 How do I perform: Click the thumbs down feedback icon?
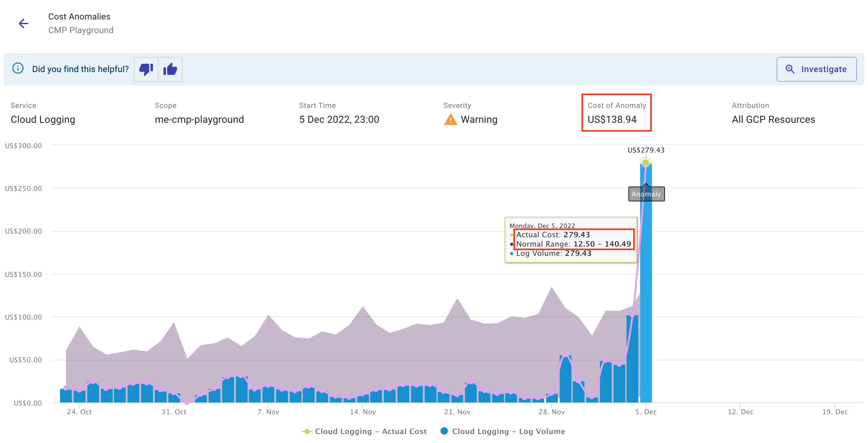[x=146, y=69]
